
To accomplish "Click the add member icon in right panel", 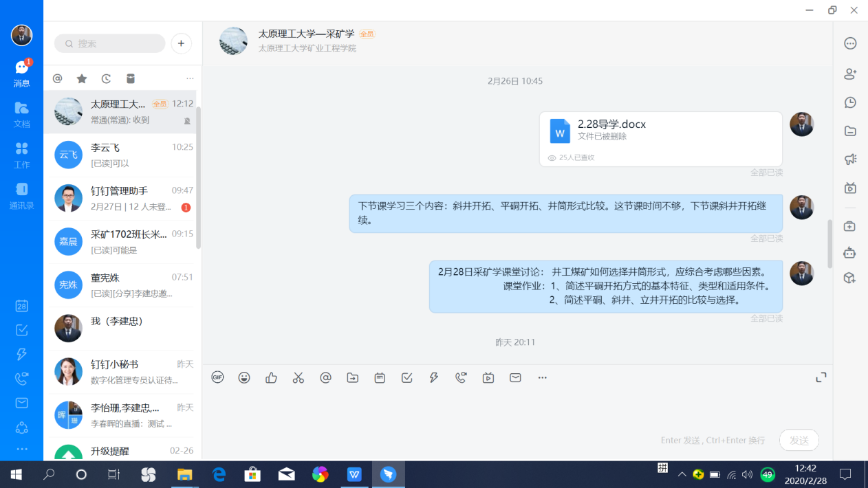I will tap(850, 74).
